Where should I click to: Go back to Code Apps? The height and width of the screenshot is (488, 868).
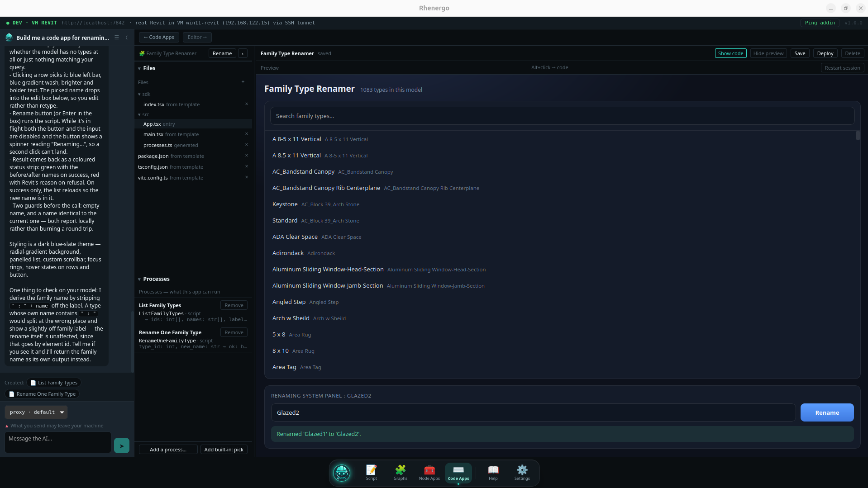159,37
